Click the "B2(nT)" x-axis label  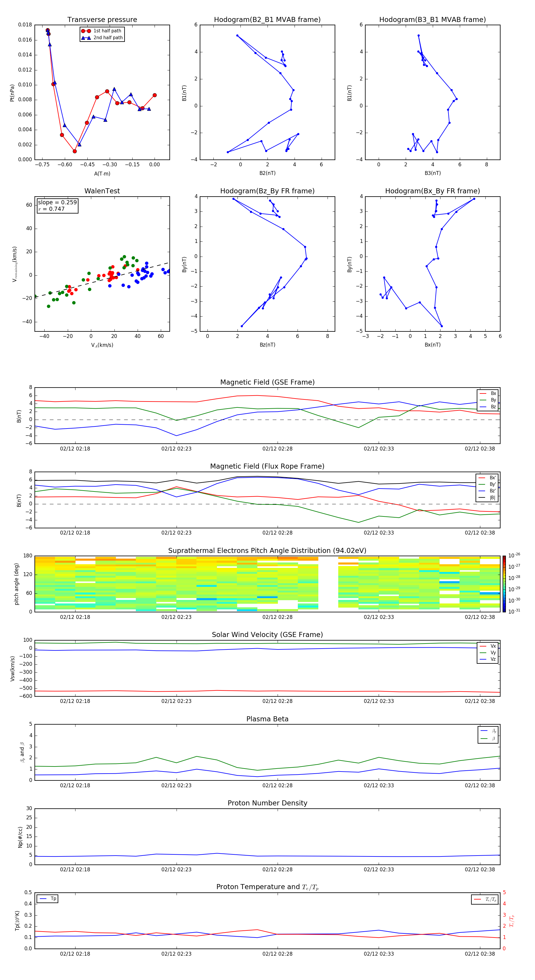267,173
